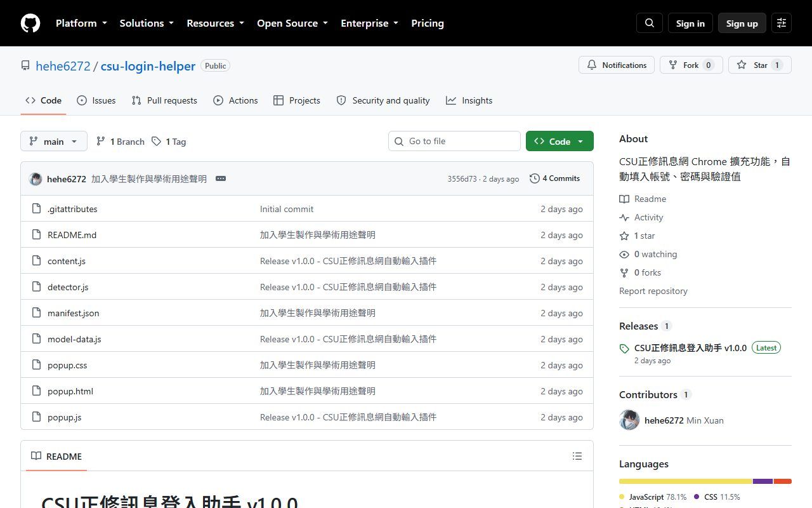This screenshot has width=812, height=508.
Task: Switch to the Issues tab
Action: pyautogui.click(x=96, y=100)
